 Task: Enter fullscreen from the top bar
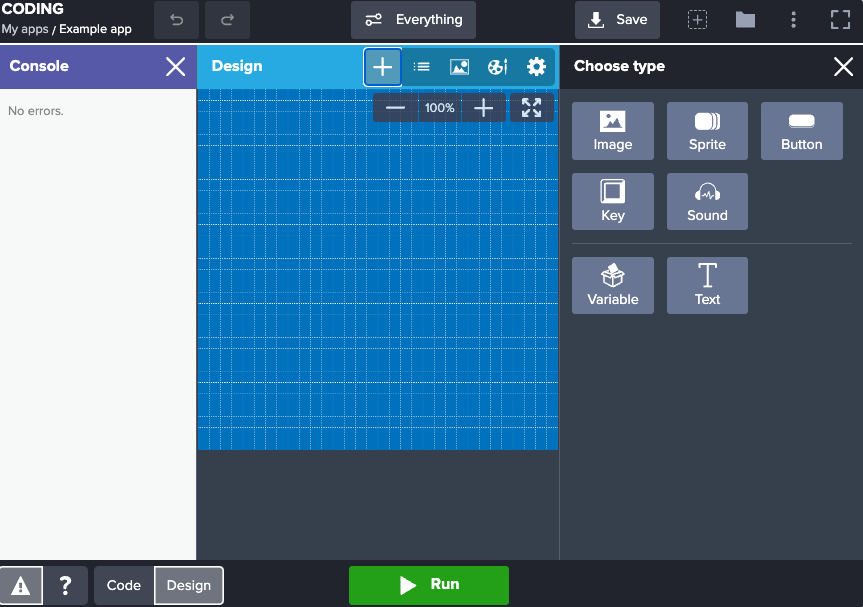[x=841, y=19]
